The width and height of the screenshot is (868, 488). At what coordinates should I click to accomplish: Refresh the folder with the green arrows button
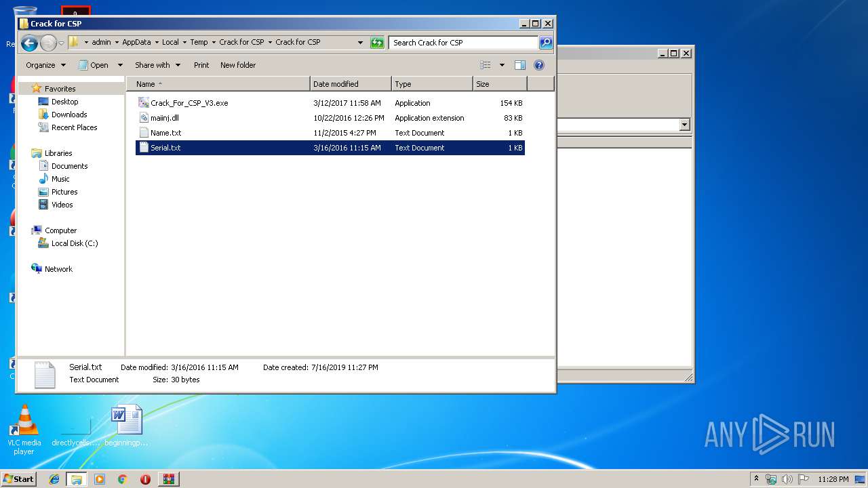pyautogui.click(x=377, y=43)
